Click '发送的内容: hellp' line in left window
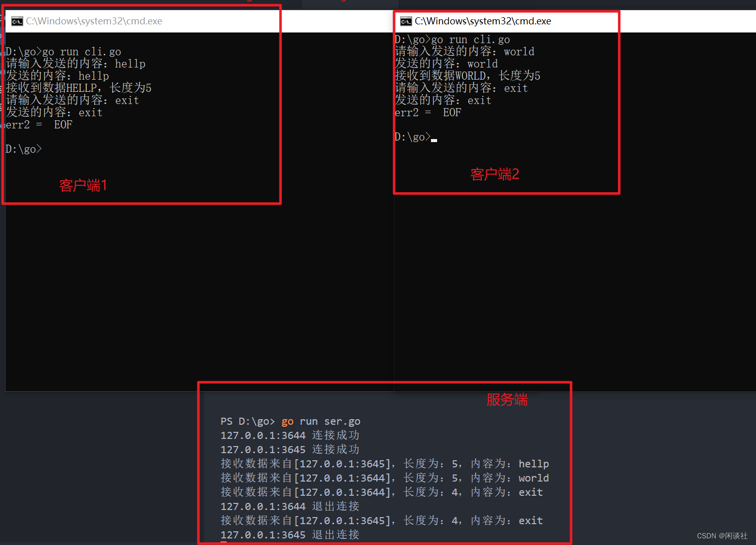This screenshot has height=545, width=756. tap(58, 76)
